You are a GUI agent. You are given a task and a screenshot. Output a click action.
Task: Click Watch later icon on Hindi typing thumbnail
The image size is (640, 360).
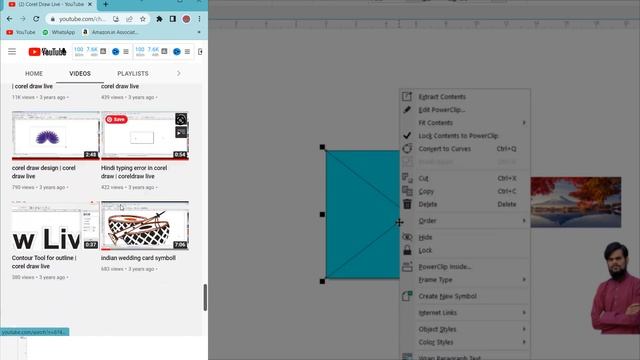[x=181, y=119]
